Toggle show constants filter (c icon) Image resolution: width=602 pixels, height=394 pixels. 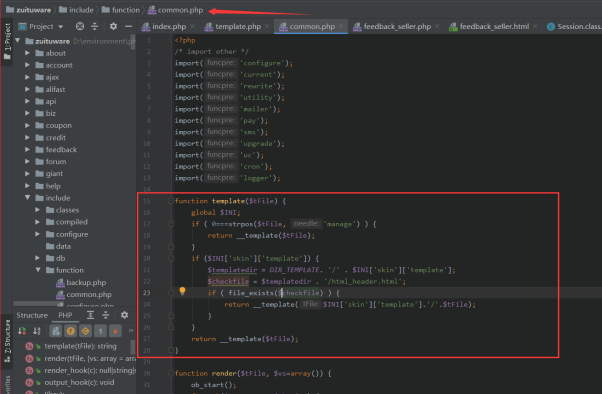[x=85, y=331]
